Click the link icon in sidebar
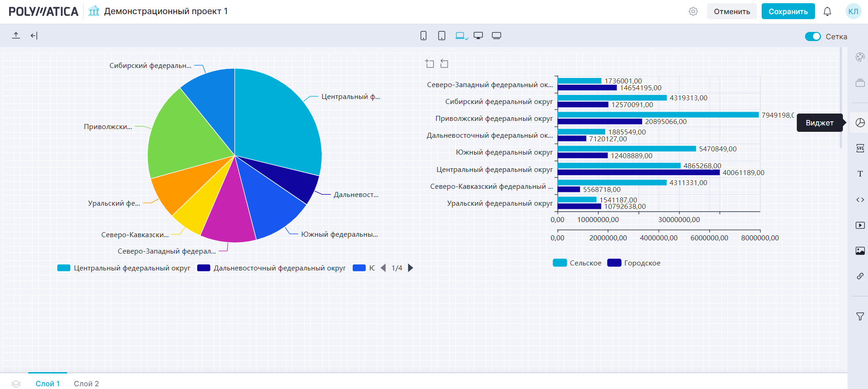The image size is (868, 389). tap(860, 276)
